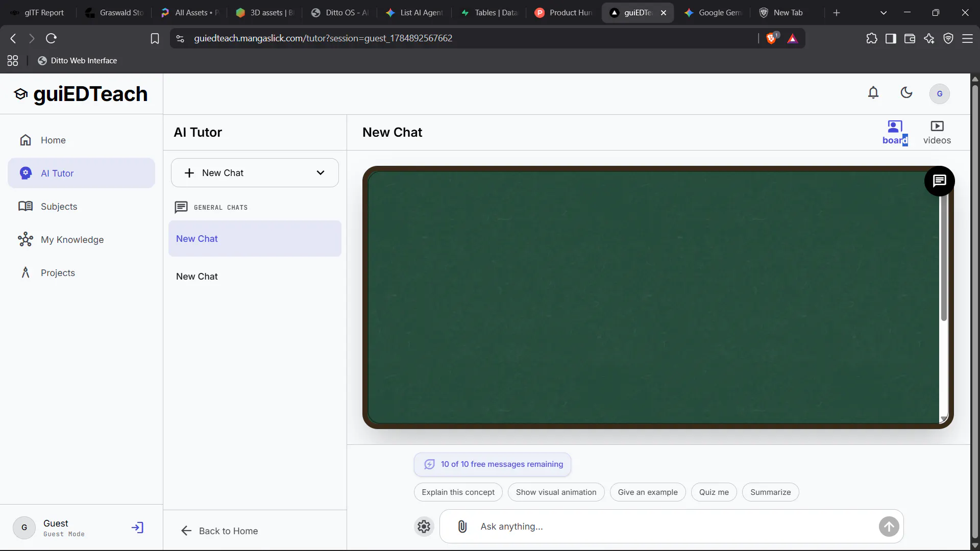Viewport: 980px width, 551px height.
Task: Start a chat with the plus icon
Action: tap(189, 173)
